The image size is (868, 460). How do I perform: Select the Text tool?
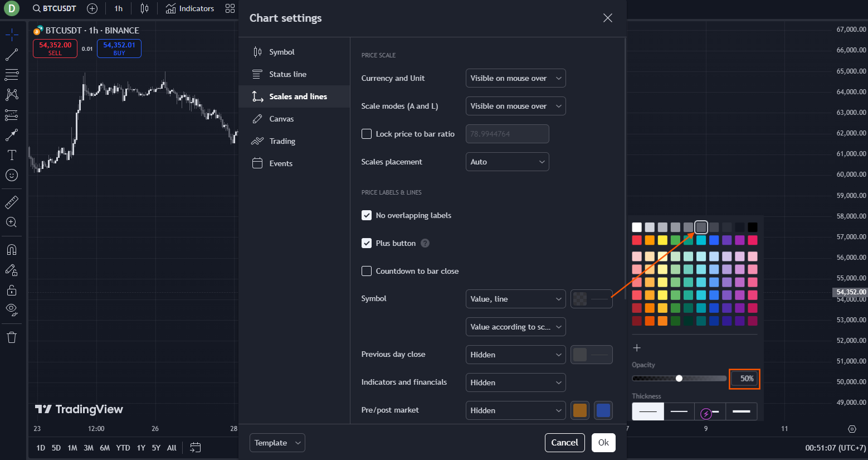[x=12, y=155]
